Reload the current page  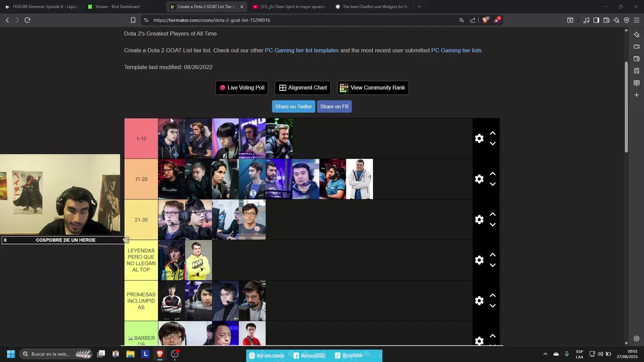click(27, 20)
